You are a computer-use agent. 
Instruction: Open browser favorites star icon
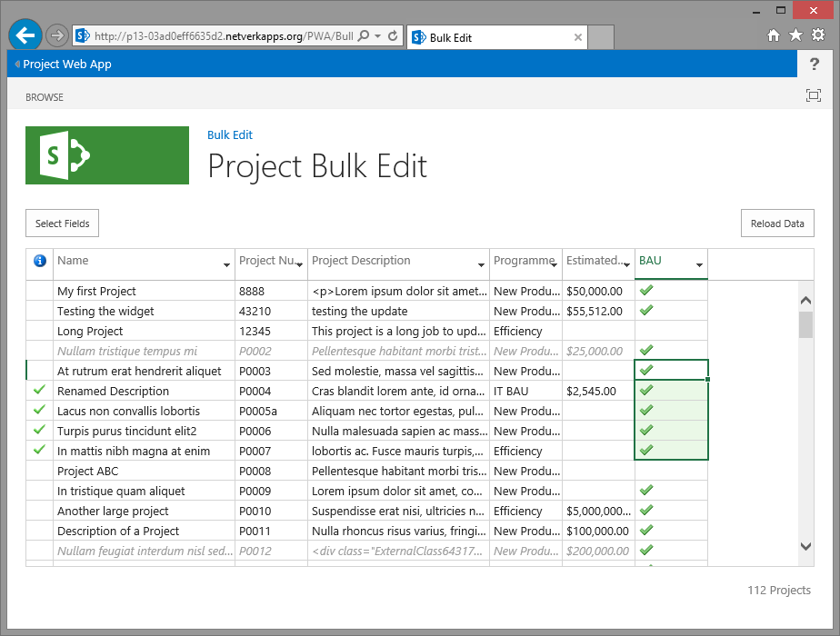click(x=795, y=35)
